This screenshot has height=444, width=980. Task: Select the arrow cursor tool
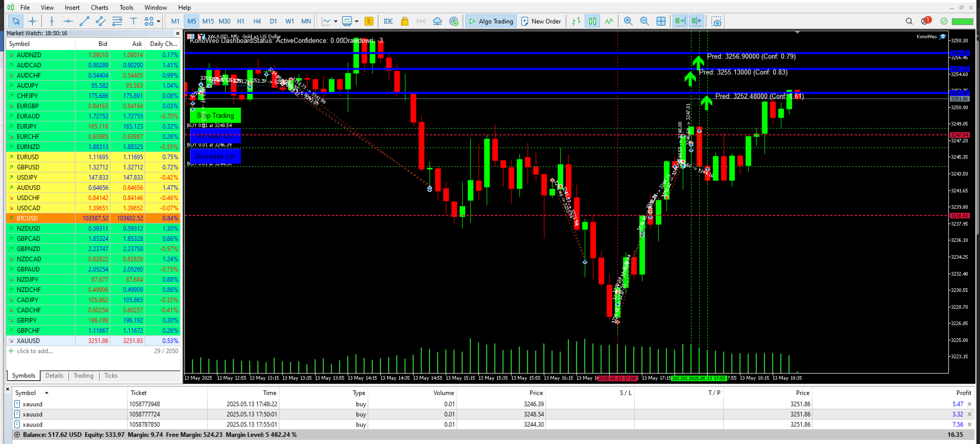(16, 21)
